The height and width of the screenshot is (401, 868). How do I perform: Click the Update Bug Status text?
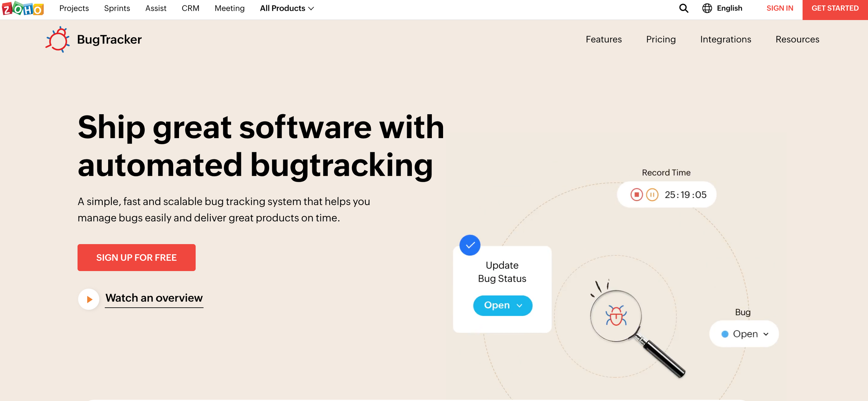pos(502,272)
